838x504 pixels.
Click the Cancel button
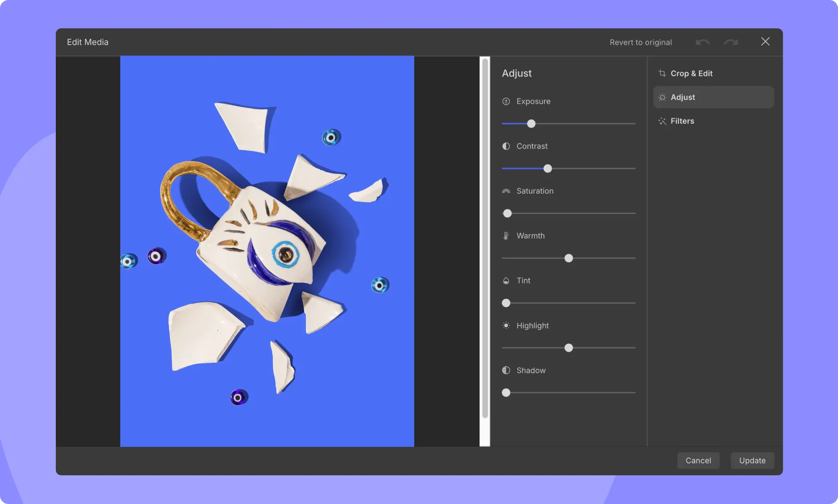click(x=698, y=461)
